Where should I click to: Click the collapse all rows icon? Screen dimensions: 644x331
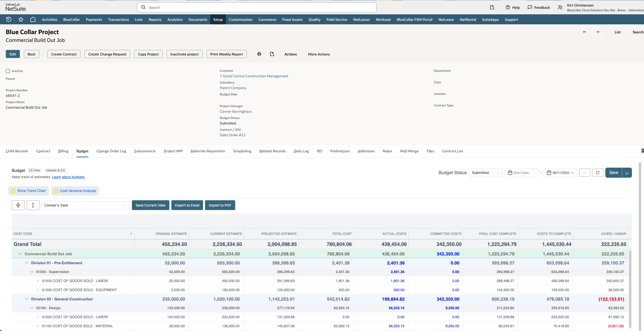pos(18,205)
